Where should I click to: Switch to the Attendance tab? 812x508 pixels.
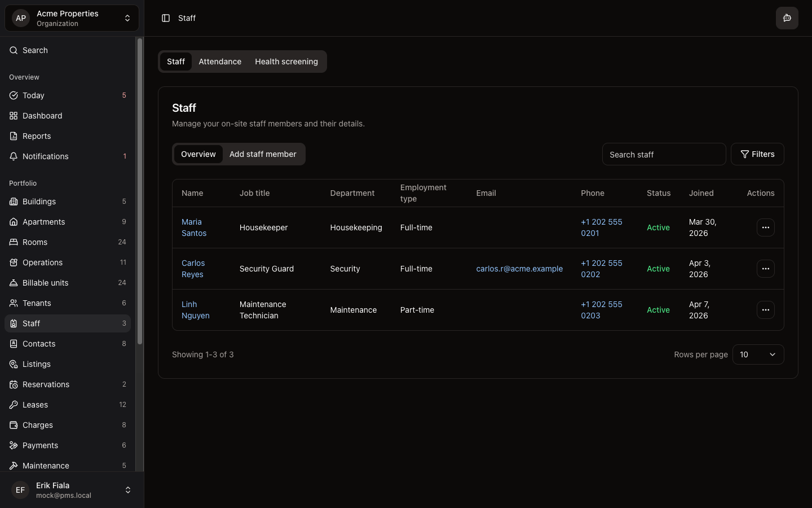click(220, 62)
